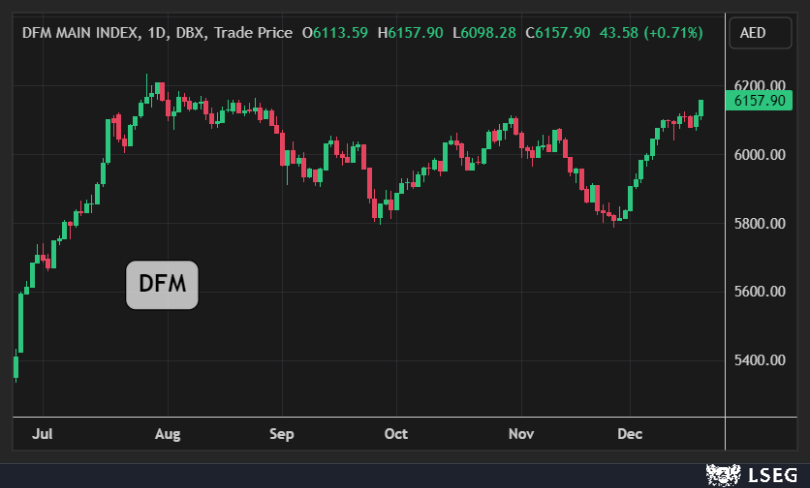Viewport: 810px width, 488px height.
Task: Click the change value 43.58 (+0.71%)
Action: click(650, 33)
